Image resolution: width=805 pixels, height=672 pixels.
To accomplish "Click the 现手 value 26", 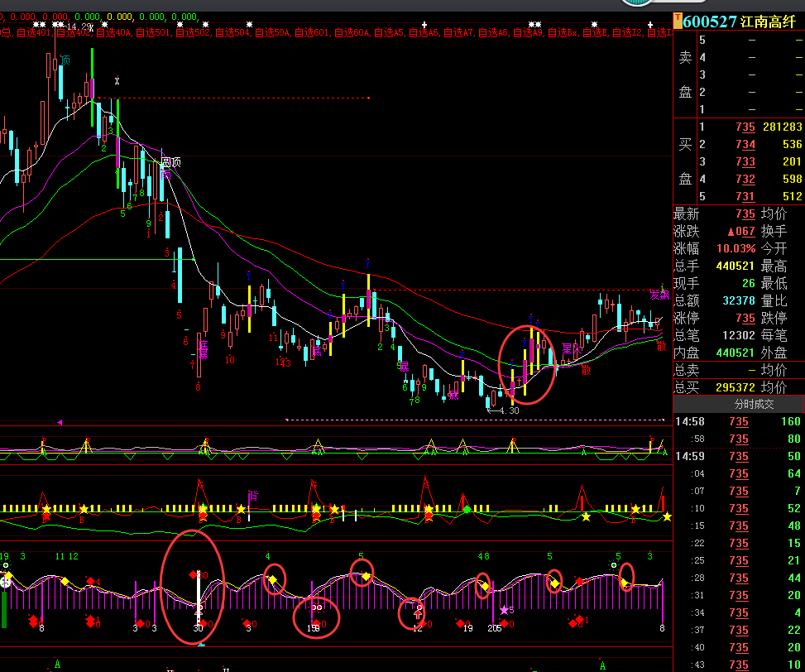I will click(749, 283).
